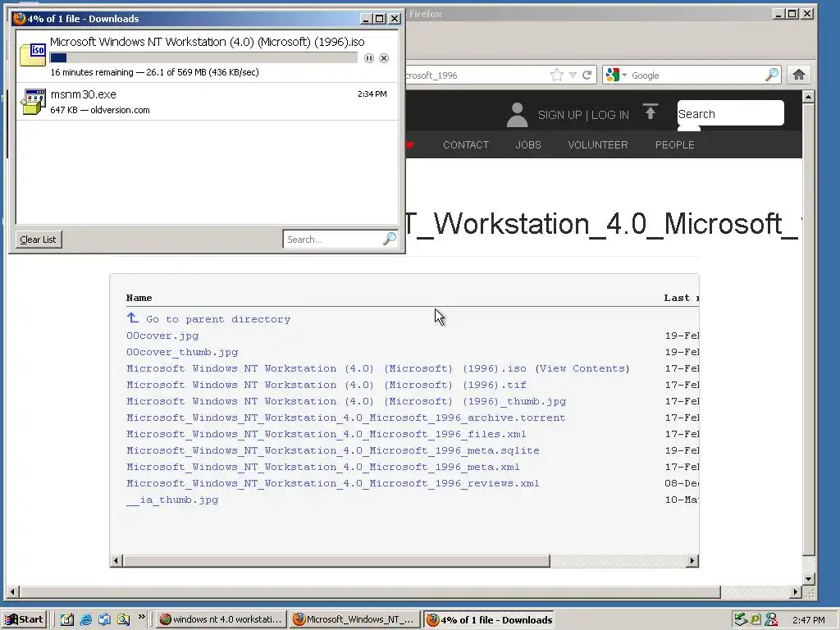
Task: Open the JOBS menu item
Action: (528, 144)
